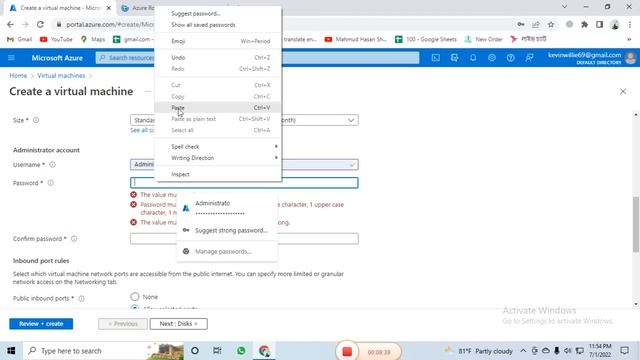This screenshot has width=640, height=360.
Task: Click See all sizes link
Action: (142, 130)
